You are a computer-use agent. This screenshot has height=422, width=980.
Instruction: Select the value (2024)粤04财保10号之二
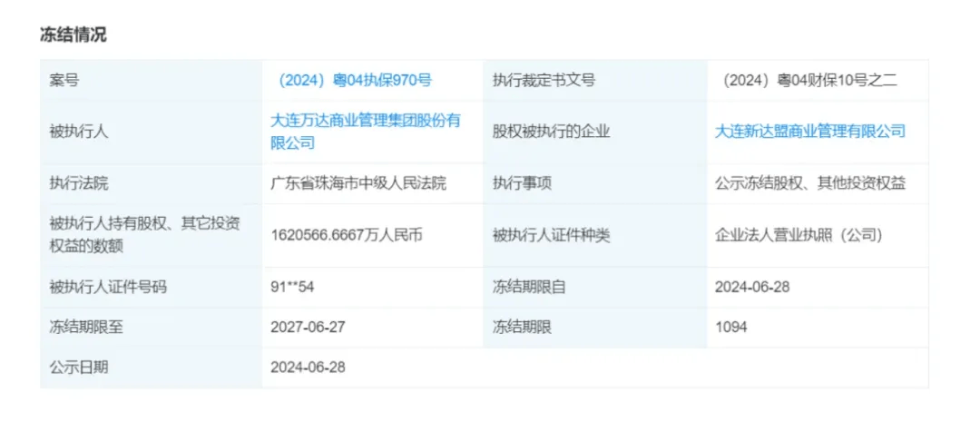coord(808,81)
